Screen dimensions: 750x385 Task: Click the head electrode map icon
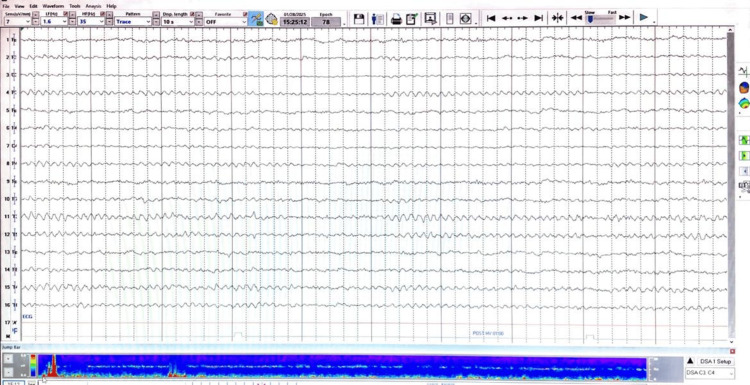465,19
